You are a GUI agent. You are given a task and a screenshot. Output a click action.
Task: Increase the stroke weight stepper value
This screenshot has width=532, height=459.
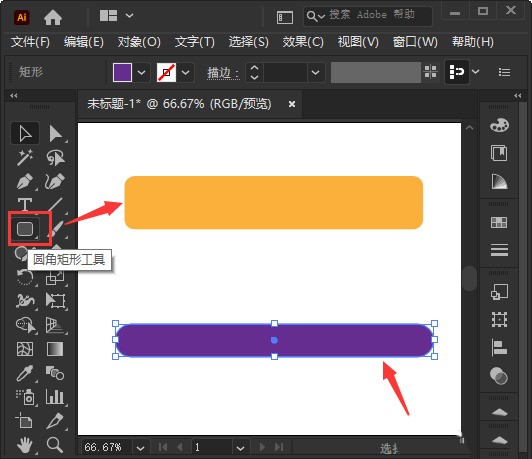click(254, 68)
